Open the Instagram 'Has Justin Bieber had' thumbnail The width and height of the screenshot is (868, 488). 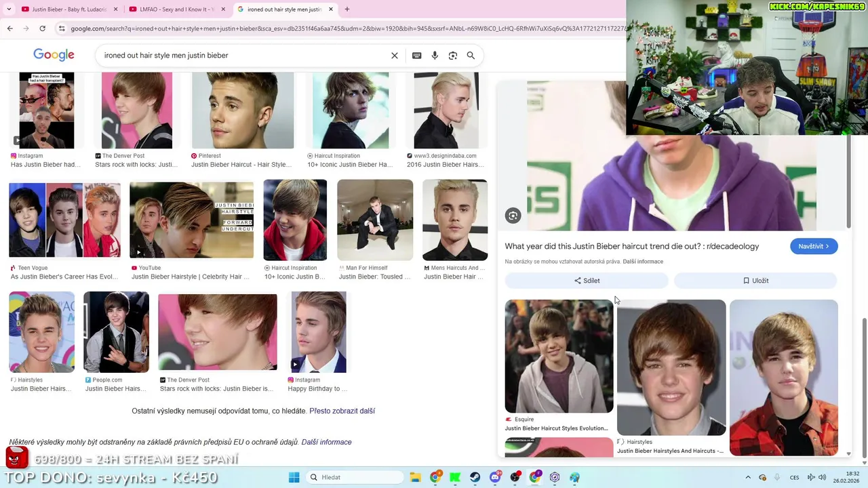(47, 110)
